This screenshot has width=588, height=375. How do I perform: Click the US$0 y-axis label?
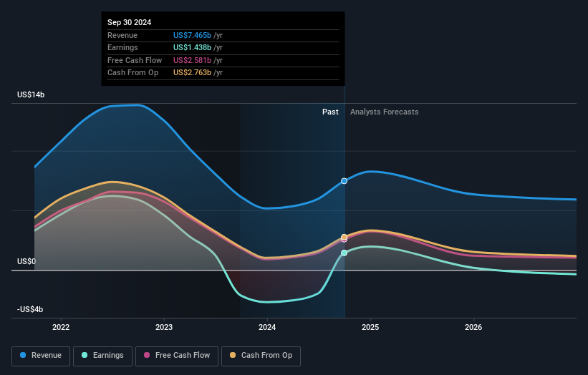pyautogui.click(x=26, y=261)
